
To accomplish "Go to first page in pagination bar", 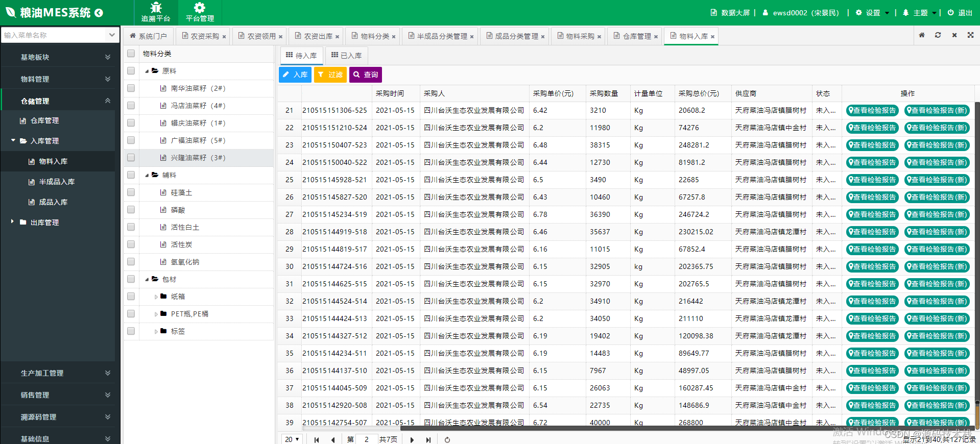I will pyautogui.click(x=317, y=439).
